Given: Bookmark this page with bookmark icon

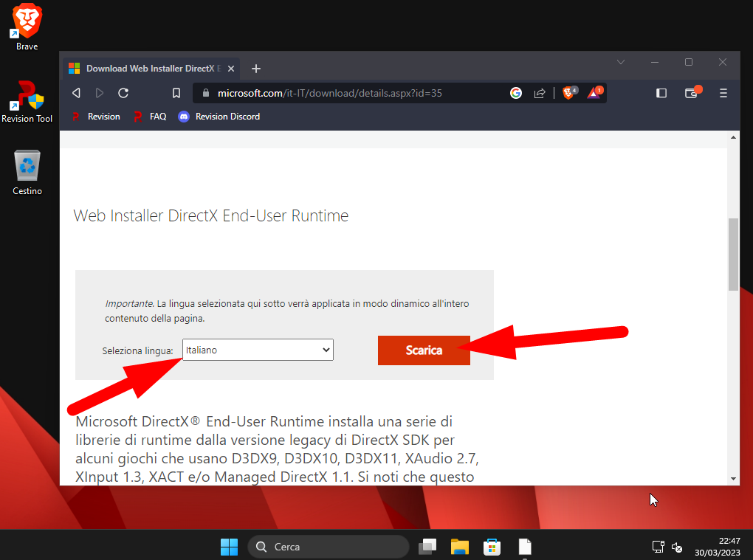Looking at the screenshot, I should (x=176, y=93).
